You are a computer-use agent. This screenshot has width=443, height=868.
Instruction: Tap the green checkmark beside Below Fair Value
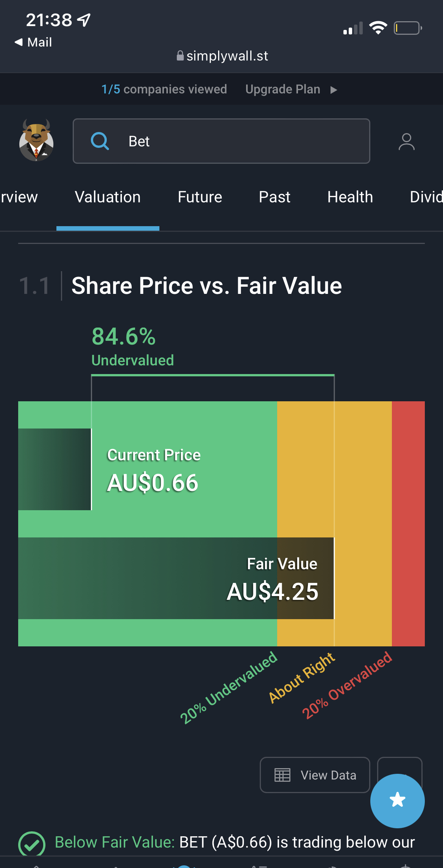pos(32,844)
